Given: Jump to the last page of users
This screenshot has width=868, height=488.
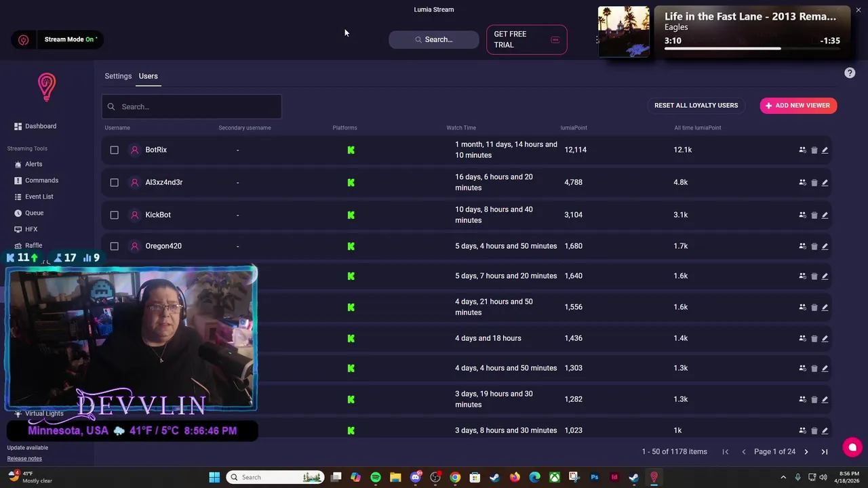Looking at the screenshot, I should 825,451.
